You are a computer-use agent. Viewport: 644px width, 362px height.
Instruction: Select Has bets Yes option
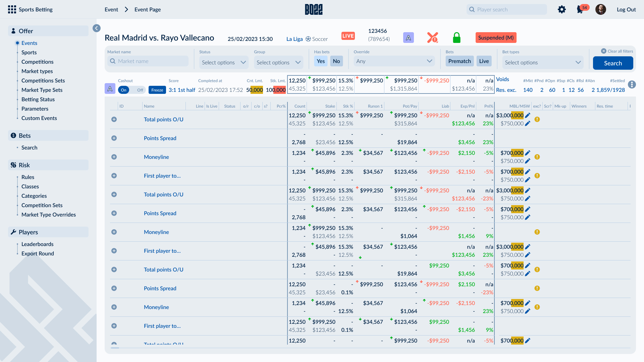(x=321, y=61)
